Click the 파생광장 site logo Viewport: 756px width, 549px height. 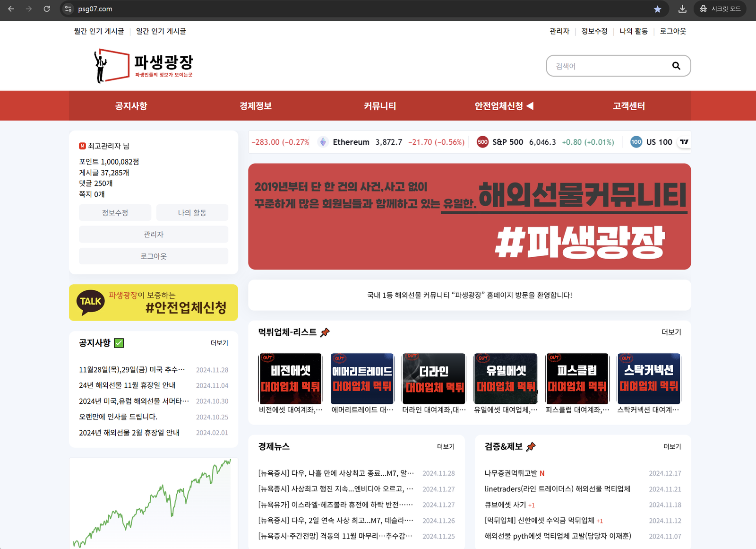(x=144, y=66)
